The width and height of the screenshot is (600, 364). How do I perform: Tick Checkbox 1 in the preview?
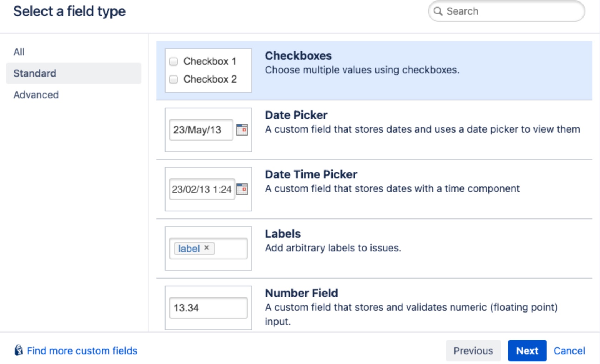click(173, 62)
